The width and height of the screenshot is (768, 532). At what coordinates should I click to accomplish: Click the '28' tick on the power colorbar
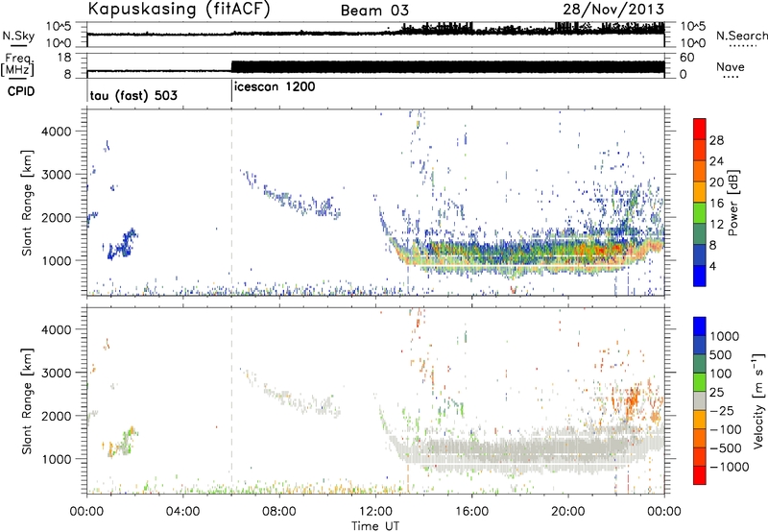pos(716,140)
